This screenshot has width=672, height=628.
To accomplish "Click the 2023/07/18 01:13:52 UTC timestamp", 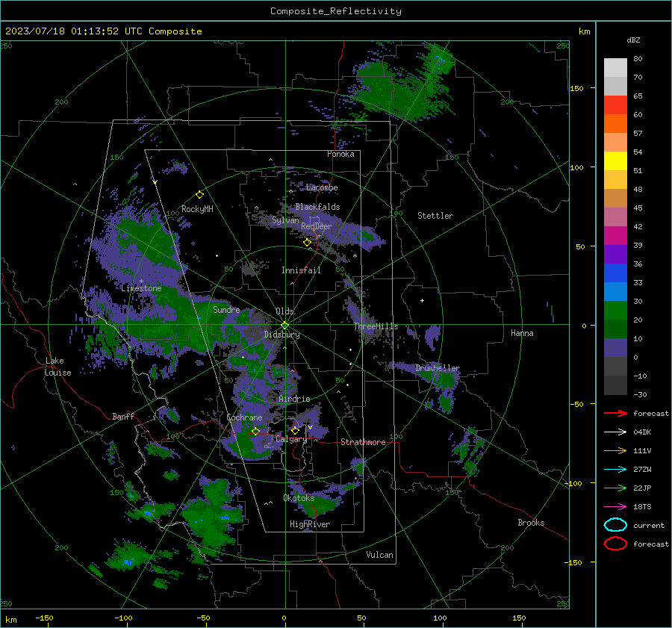I will [x=104, y=31].
